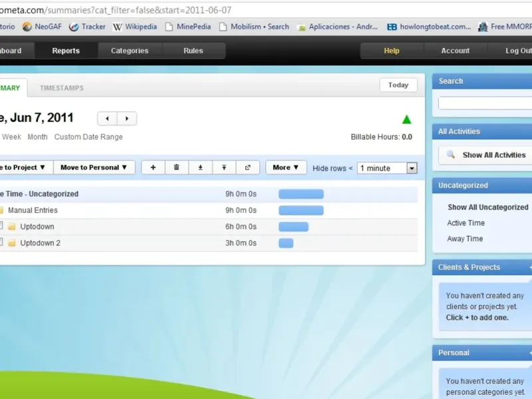Viewport: 532px width, 399px height.
Task: Click the Uptodown row label
Action: pos(37,227)
